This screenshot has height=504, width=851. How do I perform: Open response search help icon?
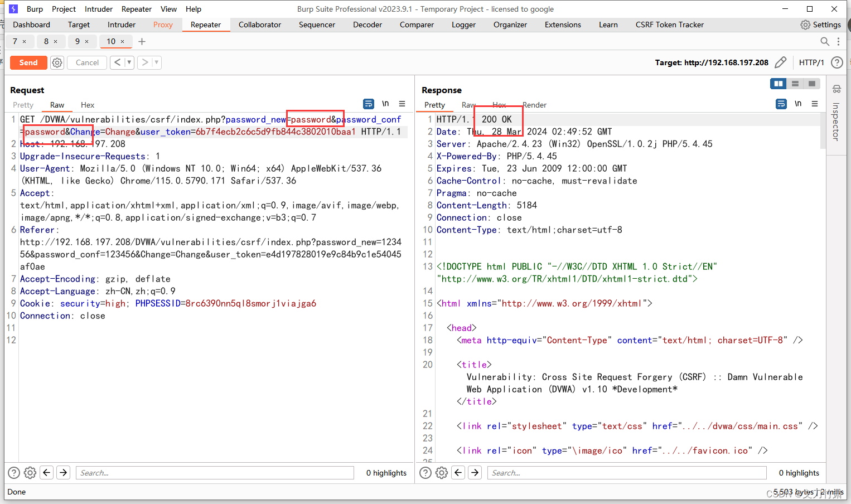click(426, 473)
